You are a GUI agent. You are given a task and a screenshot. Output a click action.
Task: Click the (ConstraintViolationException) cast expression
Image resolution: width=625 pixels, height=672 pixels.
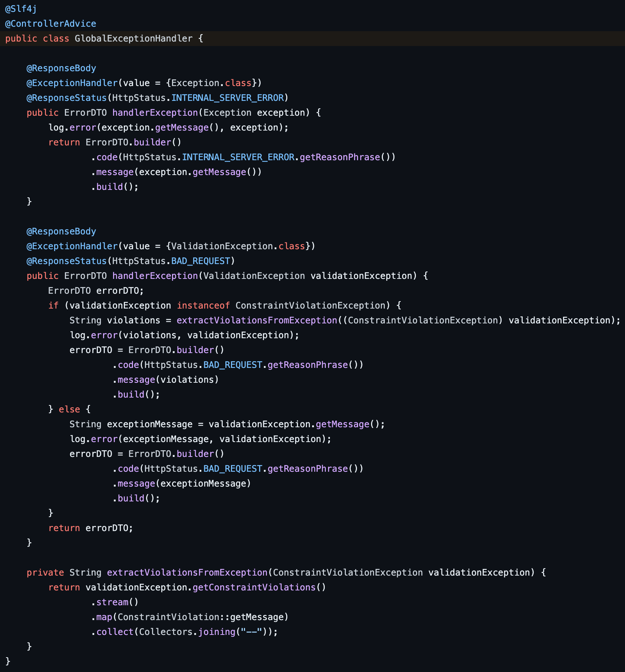click(x=423, y=320)
